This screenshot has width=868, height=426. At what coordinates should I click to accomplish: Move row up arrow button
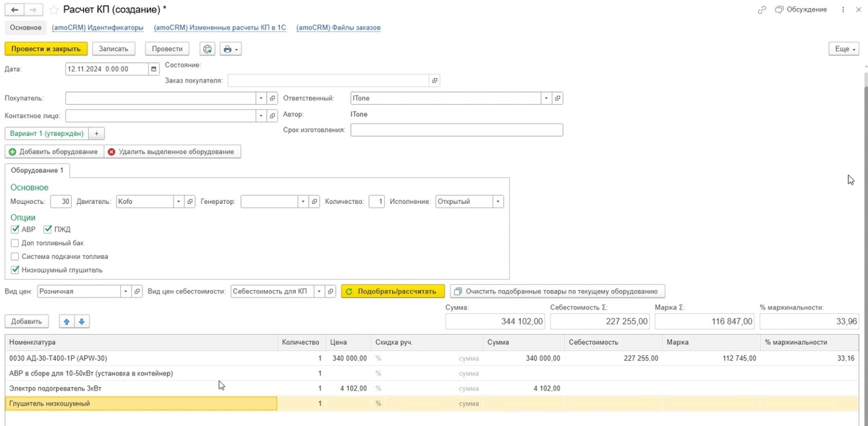coord(67,321)
